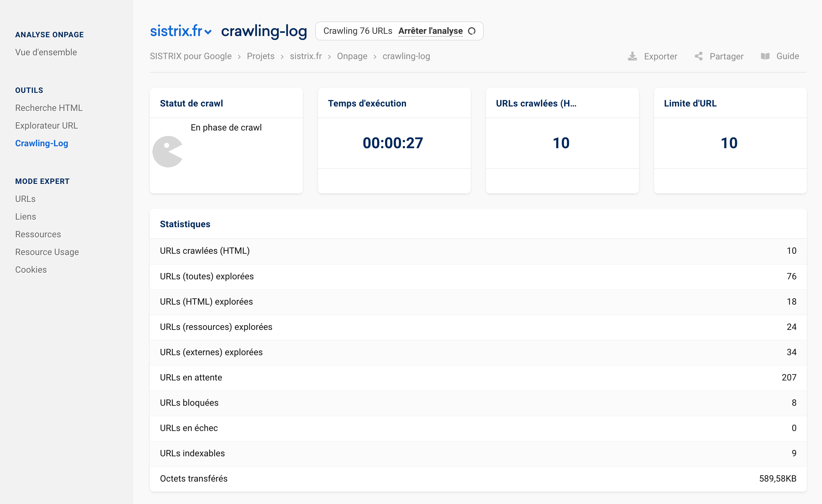Click the Pac-Man crawl status icon

168,152
